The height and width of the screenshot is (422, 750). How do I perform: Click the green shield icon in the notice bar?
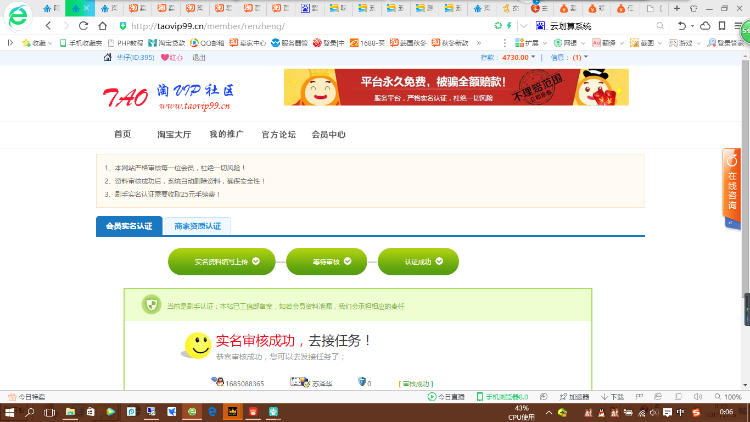pyautogui.click(x=152, y=305)
